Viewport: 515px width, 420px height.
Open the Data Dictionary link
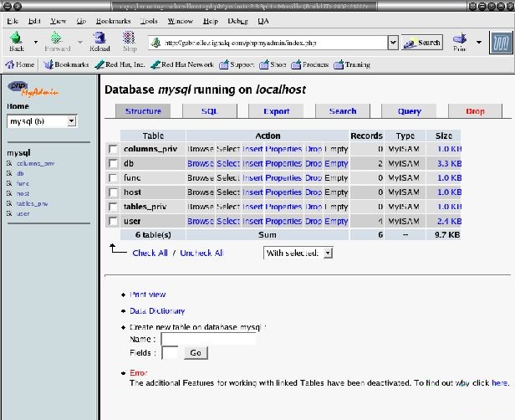(x=157, y=310)
